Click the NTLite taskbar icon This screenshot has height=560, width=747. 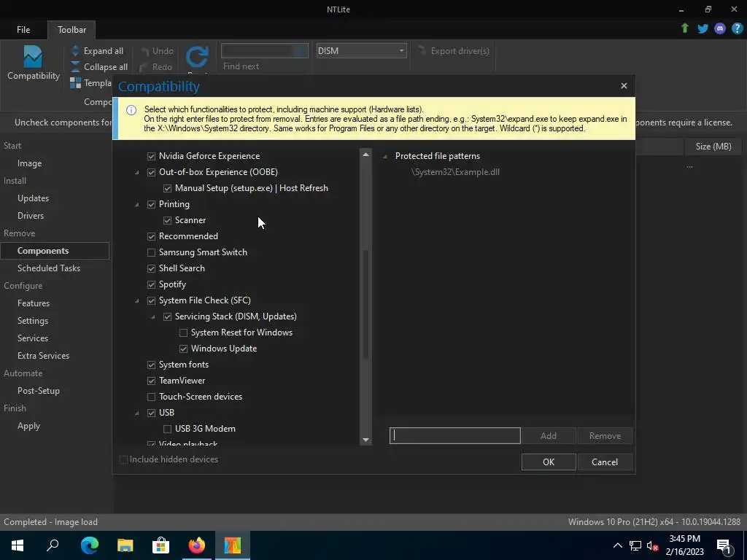pos(233,545)
